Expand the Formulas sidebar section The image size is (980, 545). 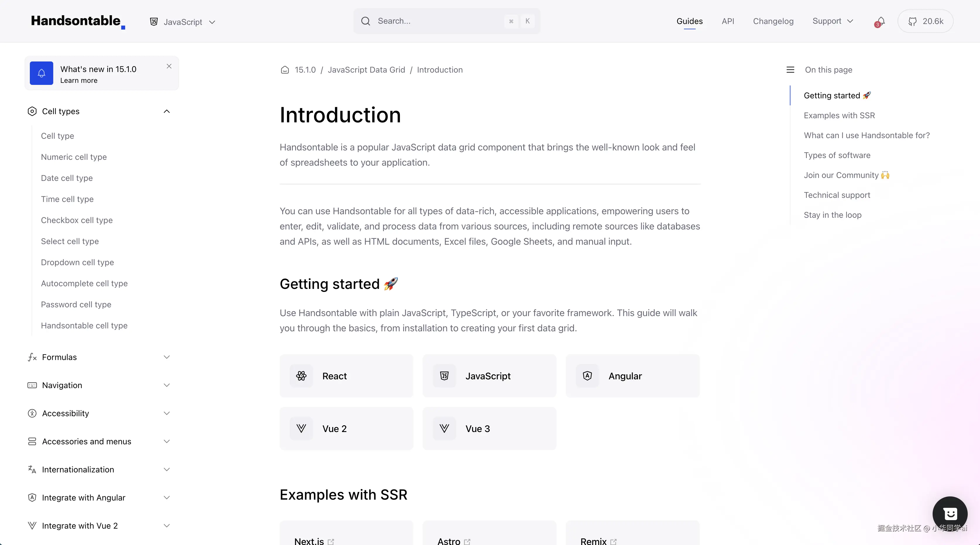point(167,357)
